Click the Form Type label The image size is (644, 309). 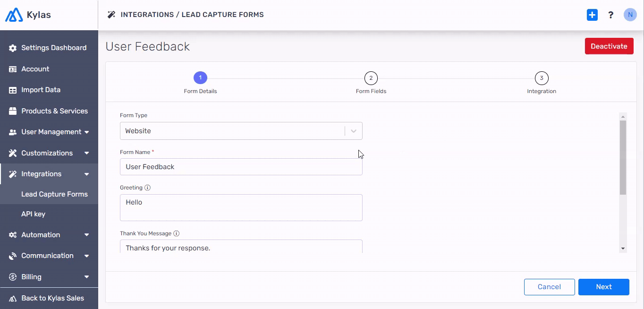click(x=134, y=115)
